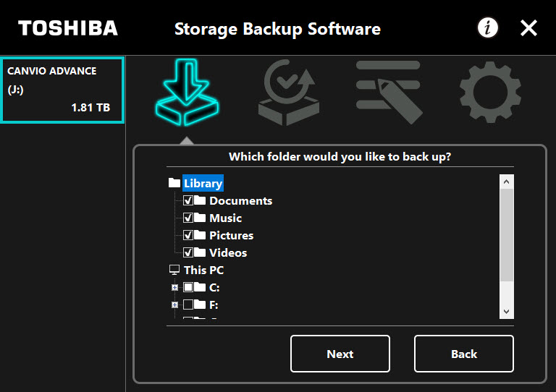Select the Library tree item

click(x=203, y=183)
